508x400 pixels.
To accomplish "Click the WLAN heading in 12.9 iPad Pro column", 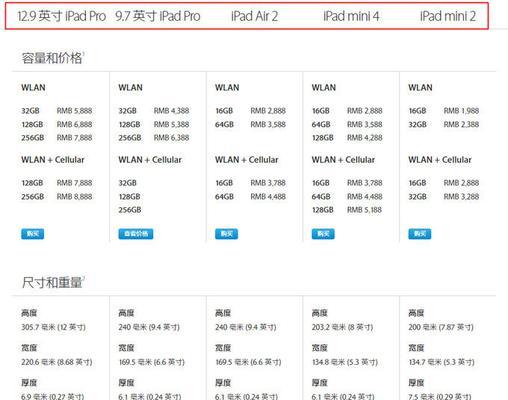I will (33, 88).
